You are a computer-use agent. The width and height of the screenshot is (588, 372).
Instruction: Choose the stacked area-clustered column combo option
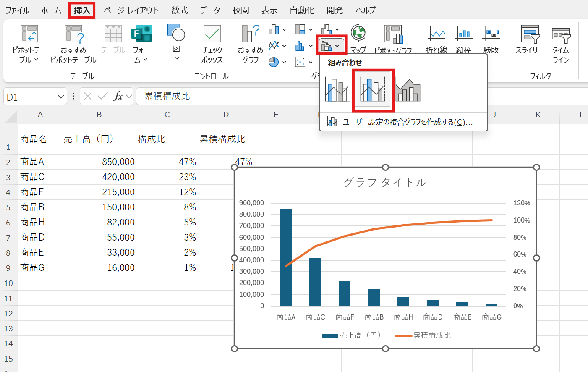408,90
